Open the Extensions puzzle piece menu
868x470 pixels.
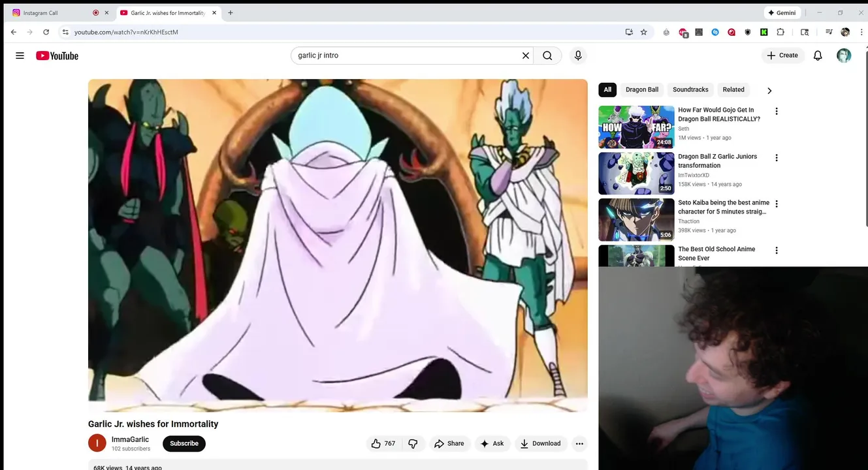pos(780,32)
